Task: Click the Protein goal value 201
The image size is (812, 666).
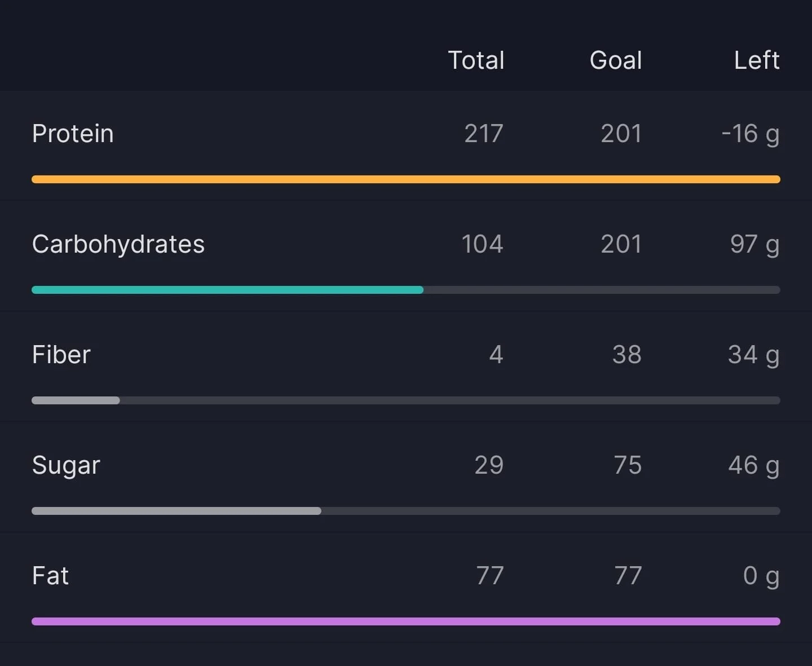Action: (x=621, y=134)
